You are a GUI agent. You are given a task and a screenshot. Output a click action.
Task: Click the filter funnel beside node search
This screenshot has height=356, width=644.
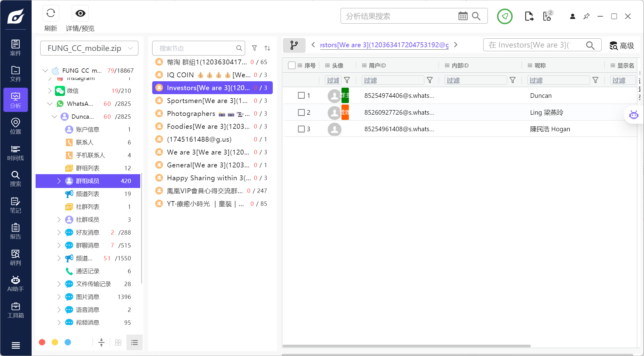(x=254, y=48)
